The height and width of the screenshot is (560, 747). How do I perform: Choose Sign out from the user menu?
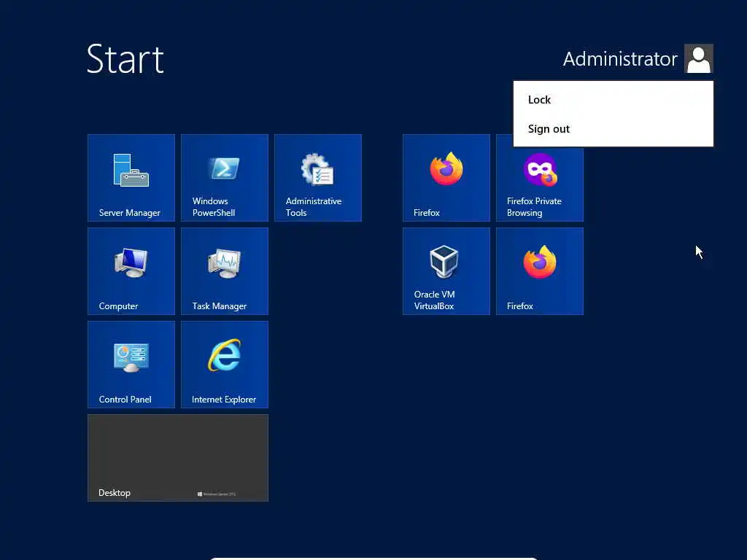click(613, 128)
